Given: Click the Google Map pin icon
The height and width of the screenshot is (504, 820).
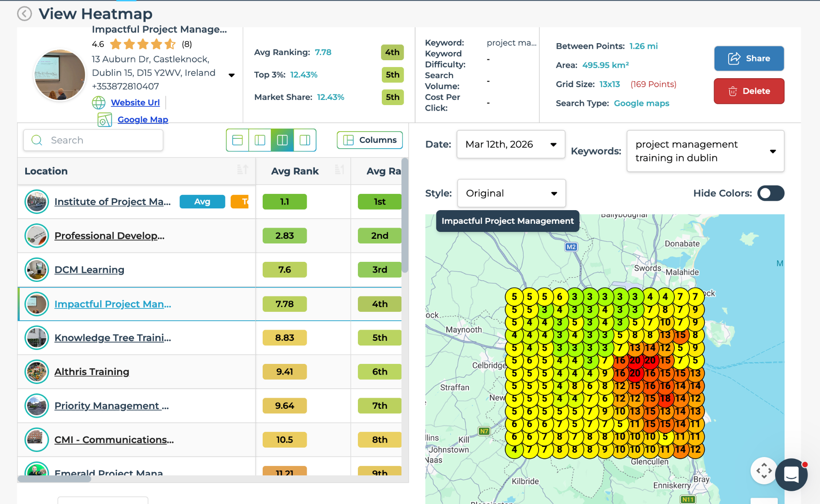Looking at the screenshot, I should click(x=105, y=120).
